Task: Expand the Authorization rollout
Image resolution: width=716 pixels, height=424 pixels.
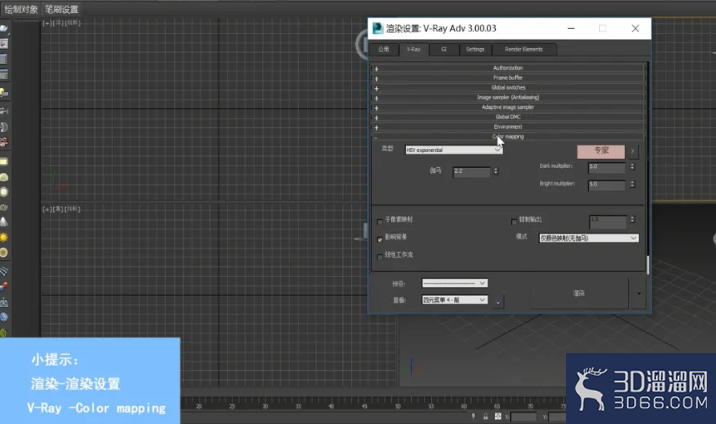Action: click(508, 68)
